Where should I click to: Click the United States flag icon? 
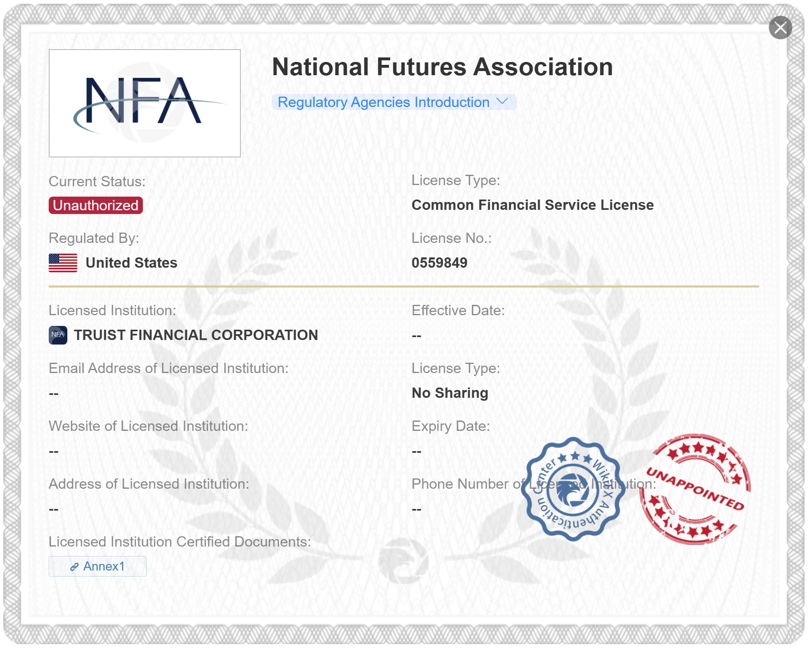(x=63, y=263)
